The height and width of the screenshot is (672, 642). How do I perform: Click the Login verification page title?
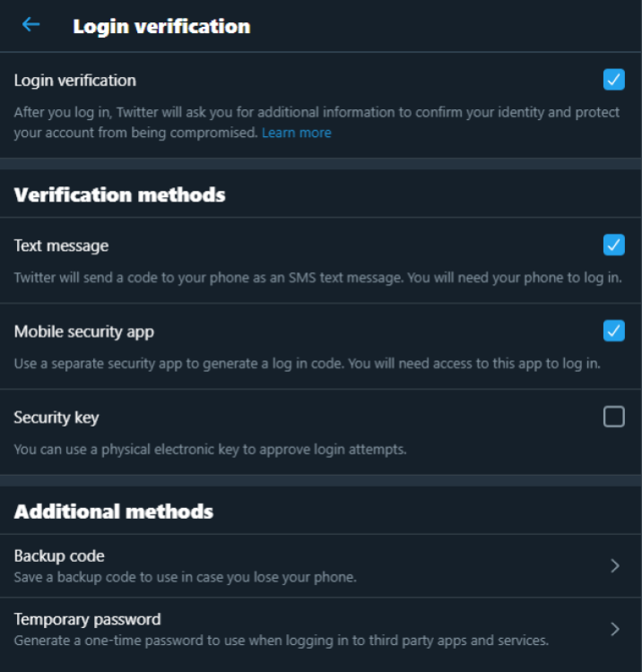[161, 27]
